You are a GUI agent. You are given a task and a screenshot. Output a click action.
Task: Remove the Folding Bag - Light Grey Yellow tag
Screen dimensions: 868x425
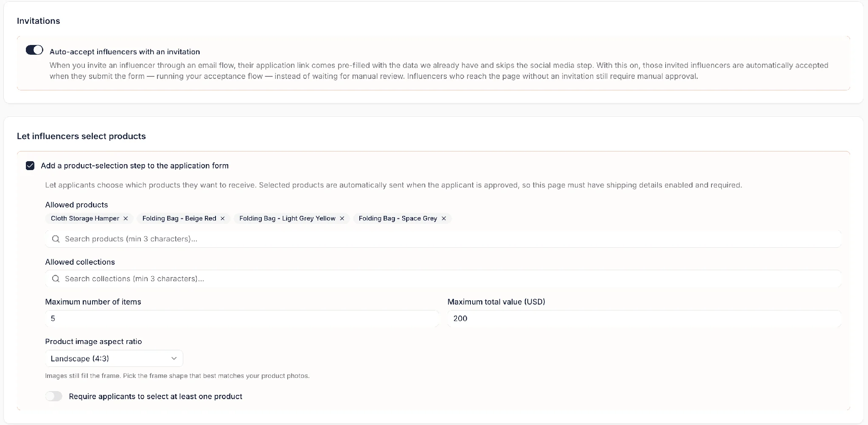coord(342,218)
